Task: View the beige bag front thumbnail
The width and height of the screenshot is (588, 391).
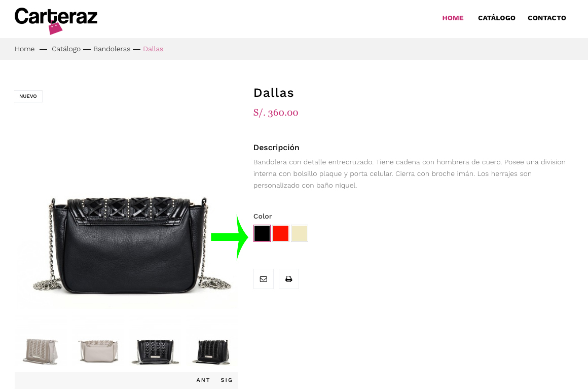Action: click(x=40, y=350)
